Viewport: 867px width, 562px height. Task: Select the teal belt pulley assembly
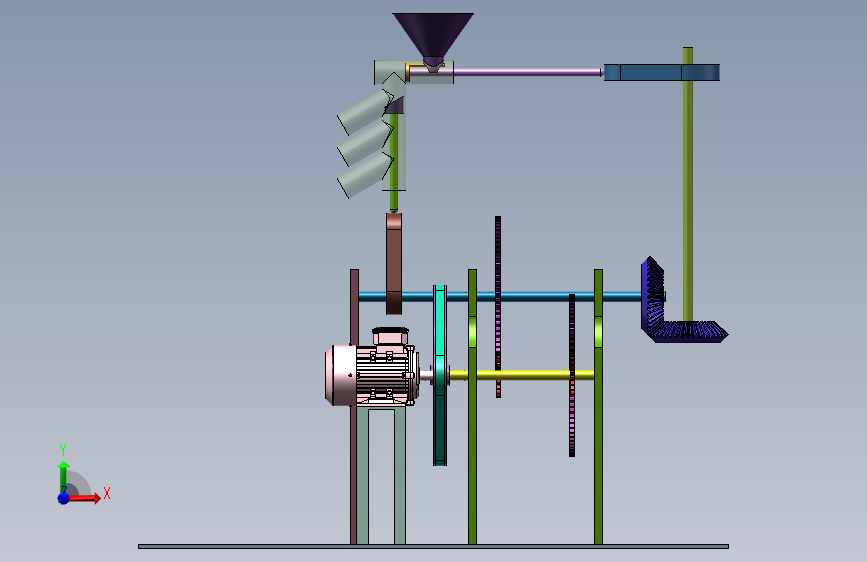tap(440, 375)
